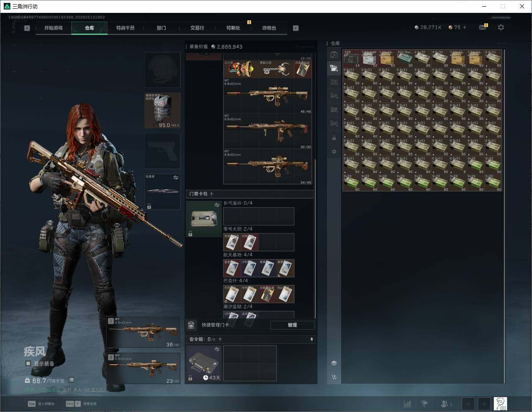
Task: Switch to the 特战干员 tab
Action: [x=125, y=28]
